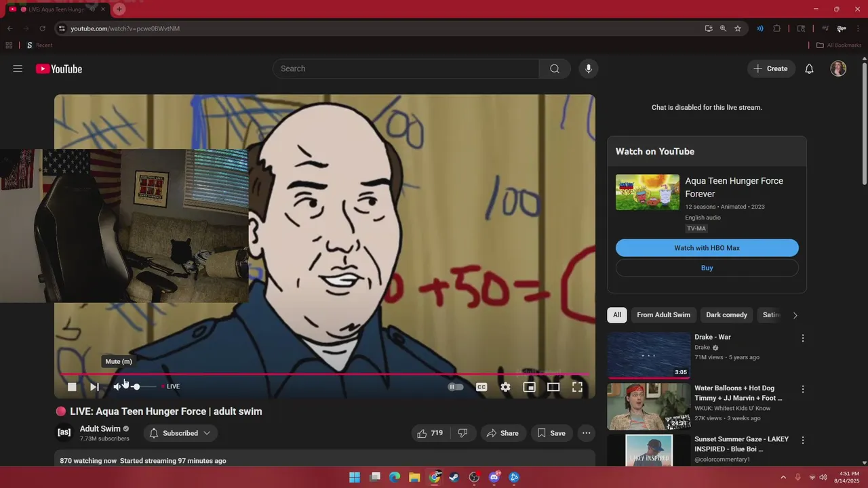Jump to the LIVE indicator
Screen dimensions: 868x488
click(x=171, y=386)
